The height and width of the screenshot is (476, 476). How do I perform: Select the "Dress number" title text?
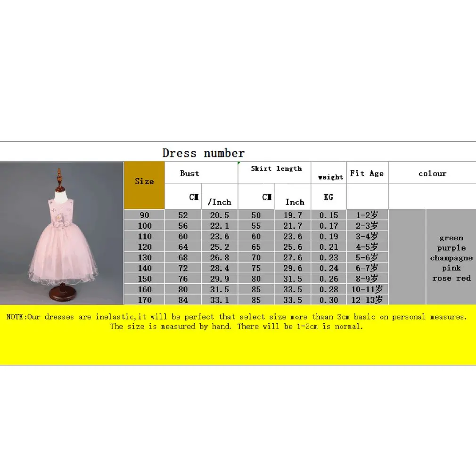(204, 153)
